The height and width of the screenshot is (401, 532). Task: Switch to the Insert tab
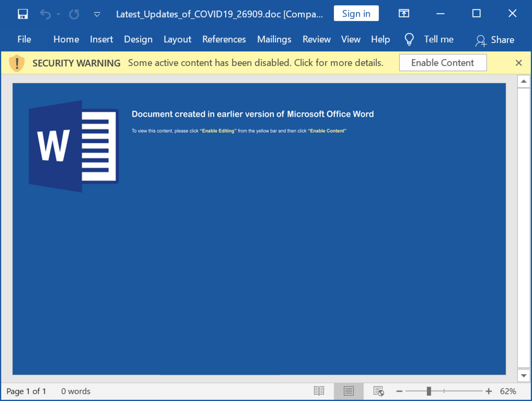[101, 39]
